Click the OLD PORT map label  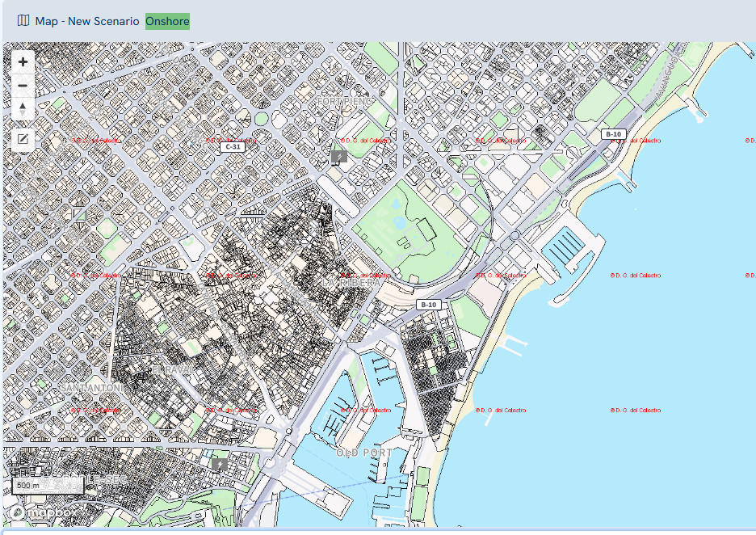pos(363,453)
